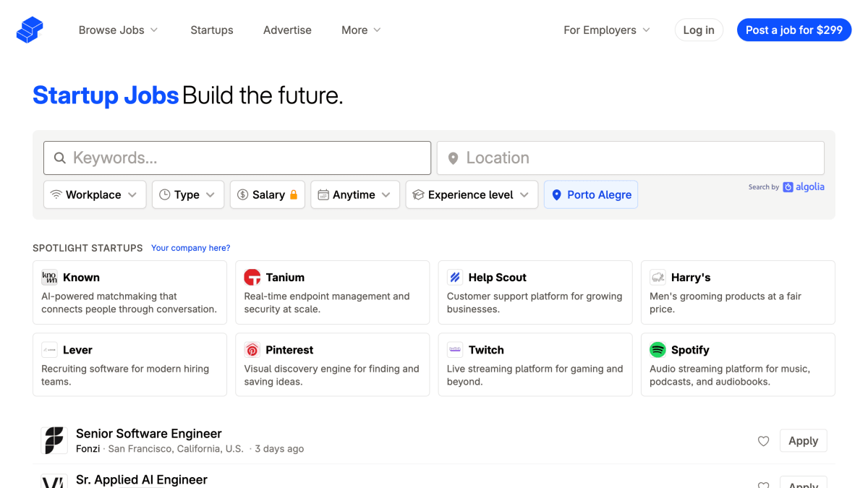Expand the More menu
The height and width of the screenshot is (488, 868).
[361, 30]
